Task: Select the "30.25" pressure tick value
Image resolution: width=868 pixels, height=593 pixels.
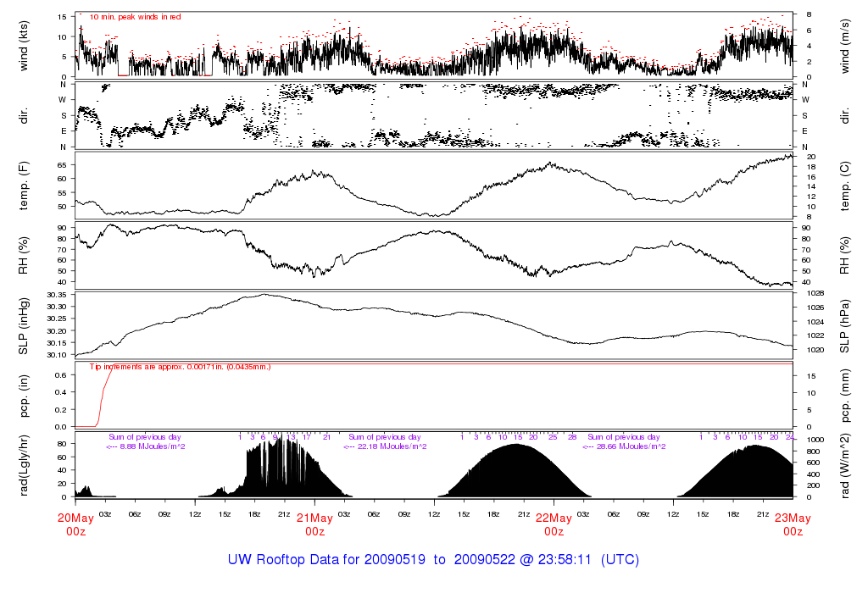Action: click(x=57, y=319)
